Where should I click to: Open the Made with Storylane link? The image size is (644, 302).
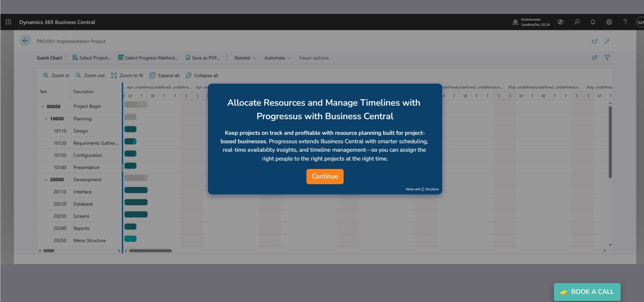(x=422, y=189)
